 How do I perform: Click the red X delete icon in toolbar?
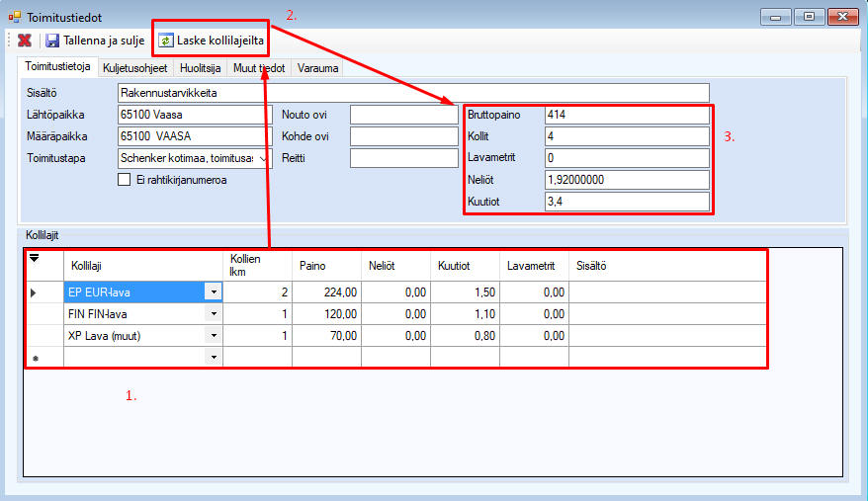pyautogui.click(x=25, y=41)
